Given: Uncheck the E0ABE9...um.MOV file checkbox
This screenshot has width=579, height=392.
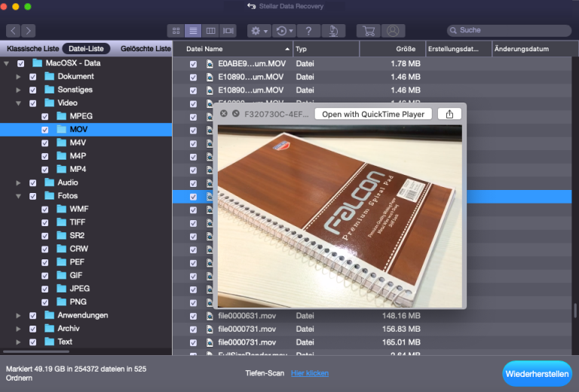Looking at the screenshot, I should 193,64.
